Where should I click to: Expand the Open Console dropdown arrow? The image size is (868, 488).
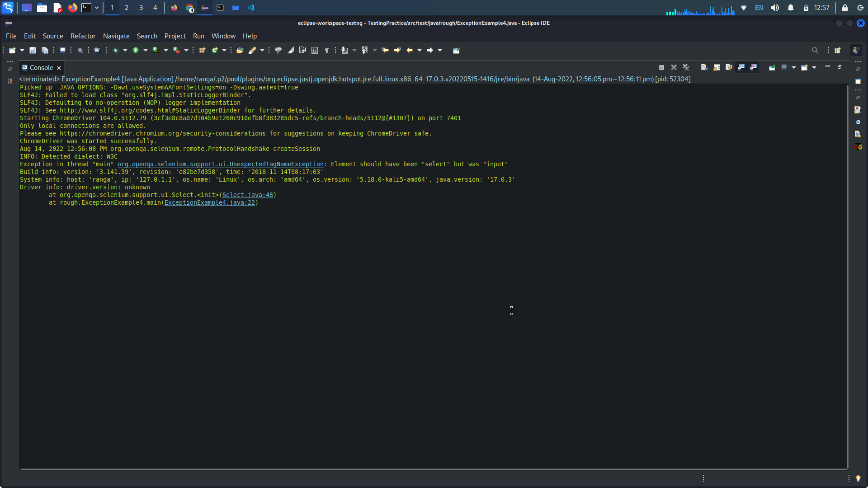tap(814, 67)
